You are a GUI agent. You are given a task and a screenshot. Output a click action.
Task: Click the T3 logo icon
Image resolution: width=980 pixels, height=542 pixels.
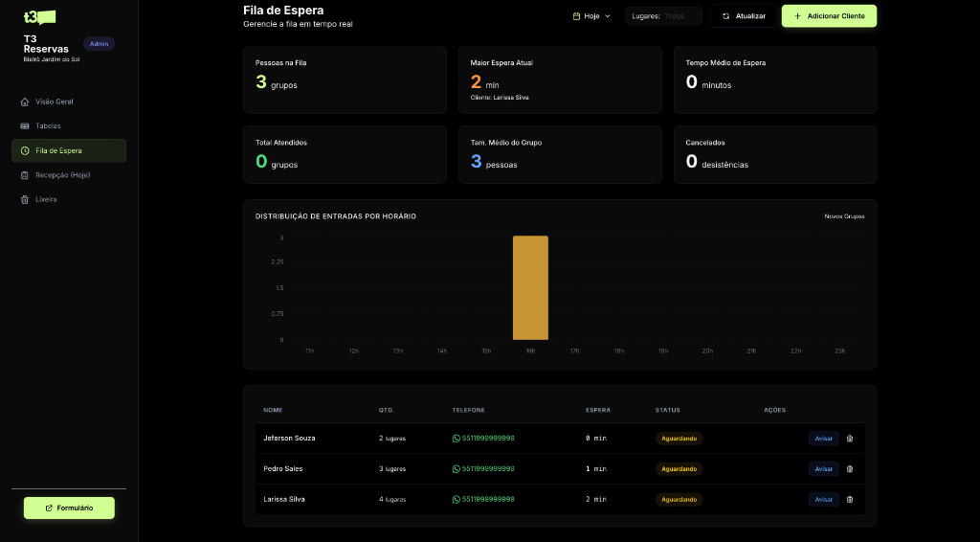coord(39,17)
